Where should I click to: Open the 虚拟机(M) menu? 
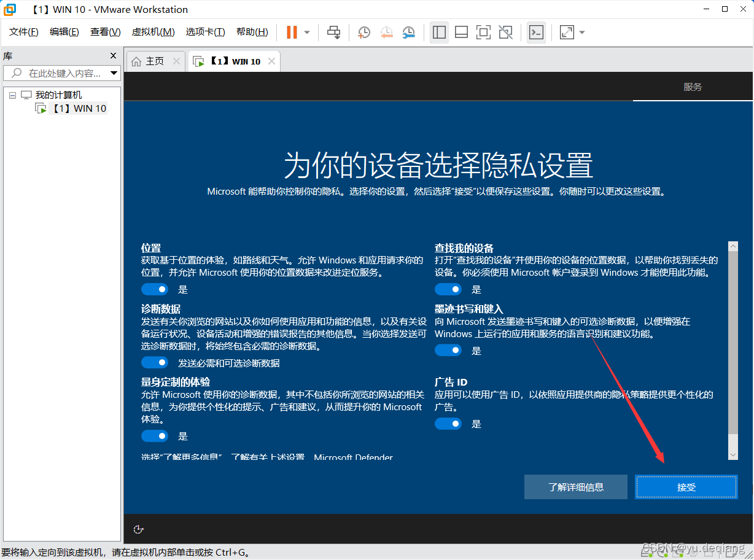[x=154, y=32]
